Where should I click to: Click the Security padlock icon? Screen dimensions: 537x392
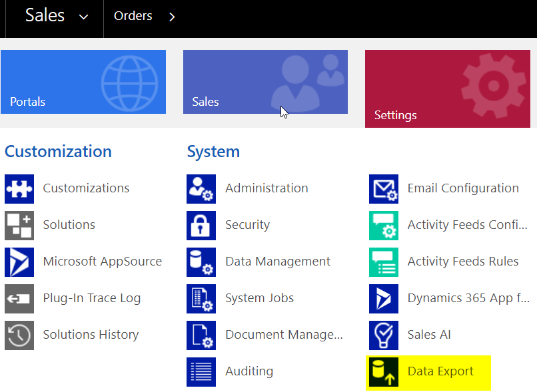201,226
